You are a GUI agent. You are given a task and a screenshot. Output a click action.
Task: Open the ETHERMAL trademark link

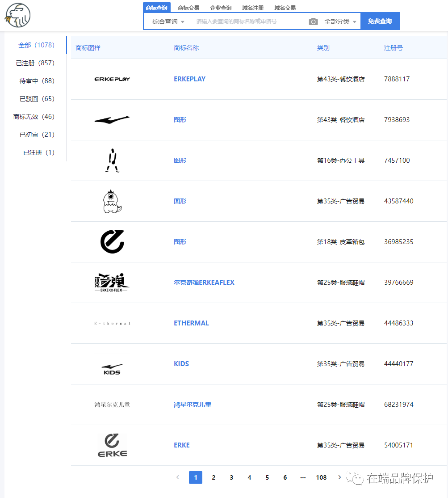pos(191,323)
